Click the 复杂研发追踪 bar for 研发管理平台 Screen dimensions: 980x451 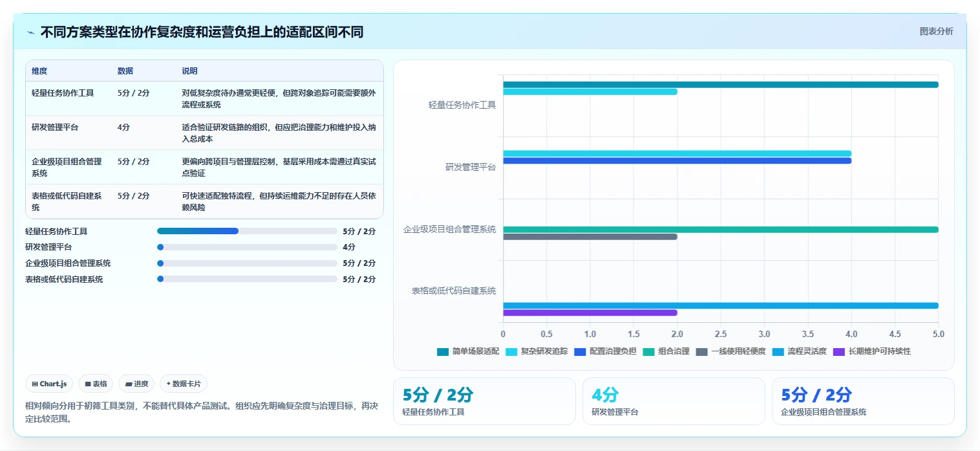click(677, 153)
